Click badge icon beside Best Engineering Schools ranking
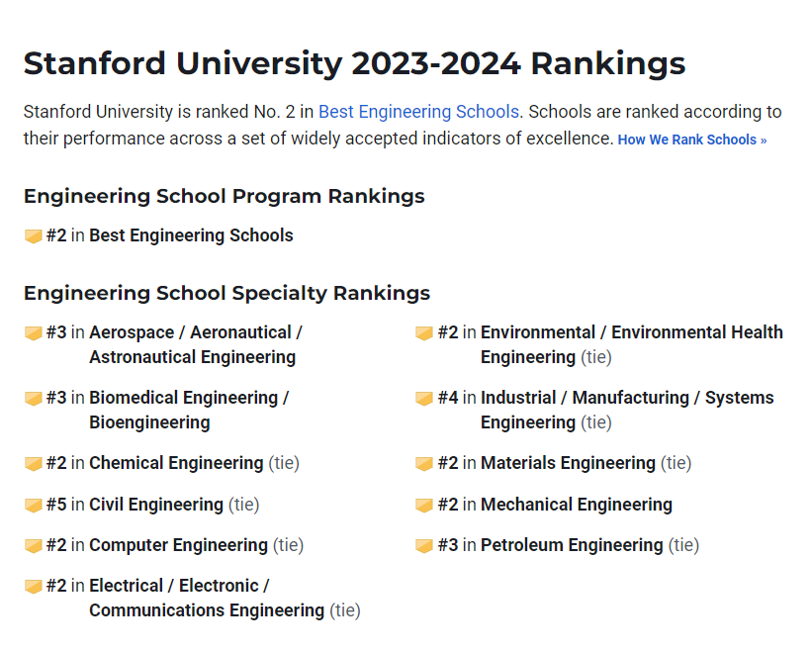Image resolution: width=812 pixels, height=652 pixels. 33,236
